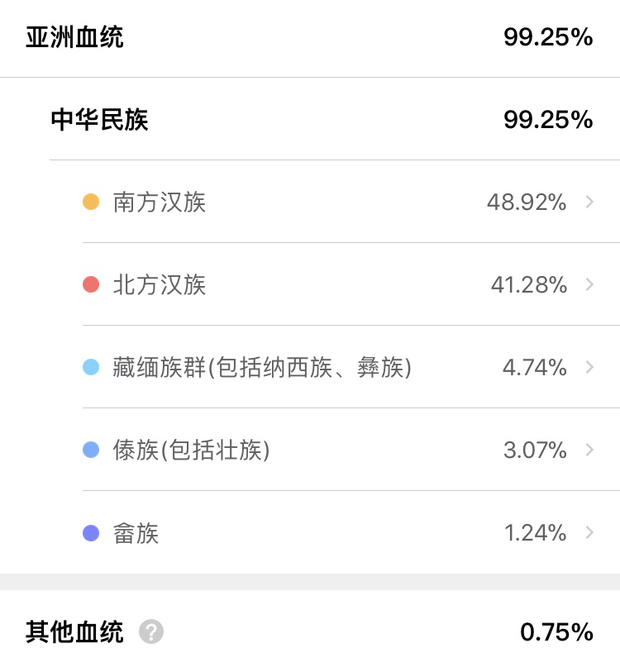Tap the 畲族 label

[x=136, y=533]
